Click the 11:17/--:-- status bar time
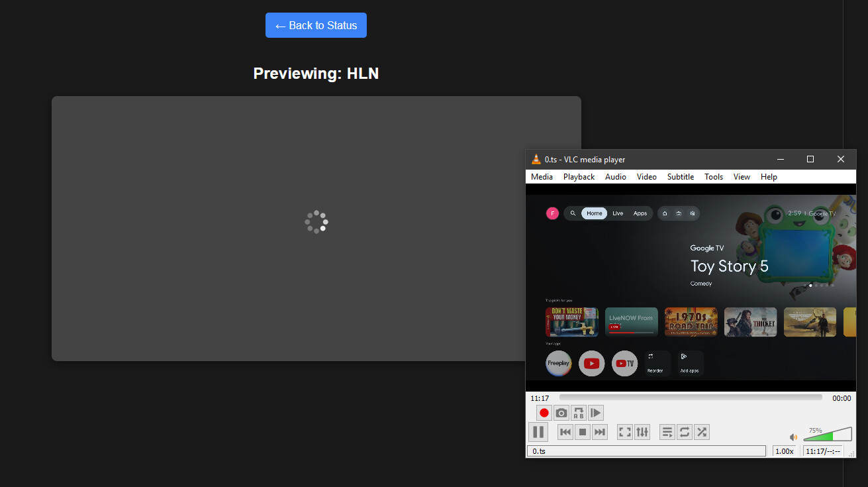The image size is (868, 487). point(823,451)
